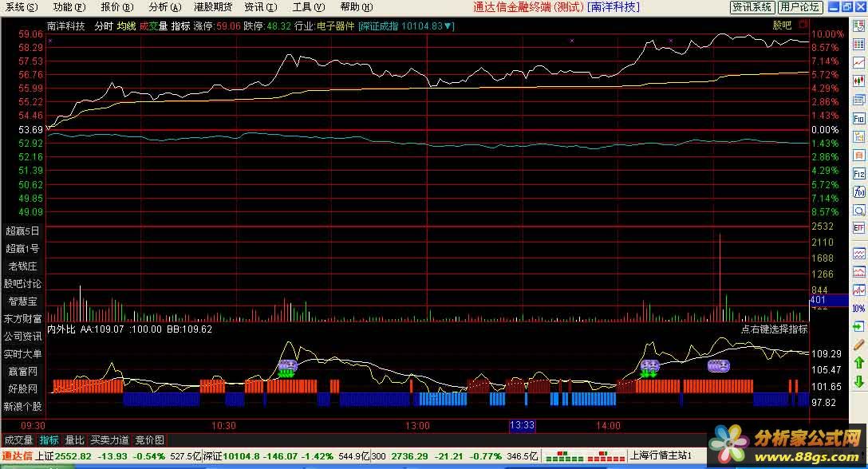Click the ETF icon in right toolbar
868x469 pixels.
tap(858, 227)
